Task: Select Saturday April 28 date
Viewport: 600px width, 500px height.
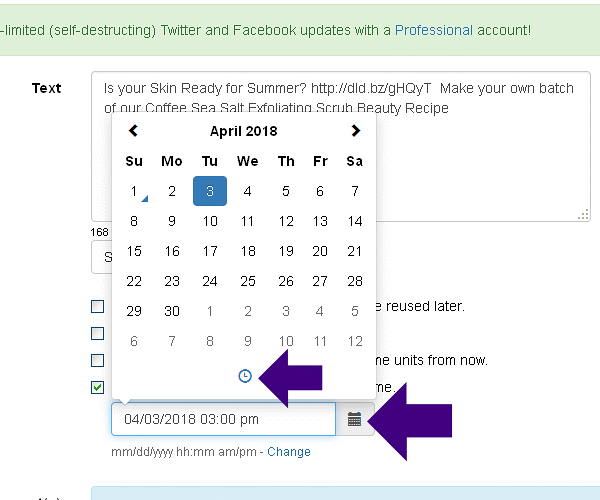Action: (x=354, y=281)
